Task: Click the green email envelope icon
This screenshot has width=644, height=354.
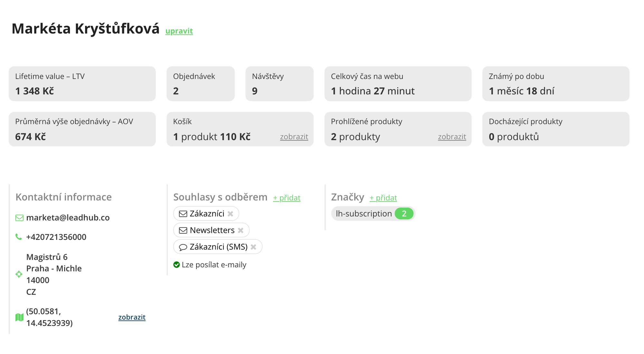Action: [19, 218]
